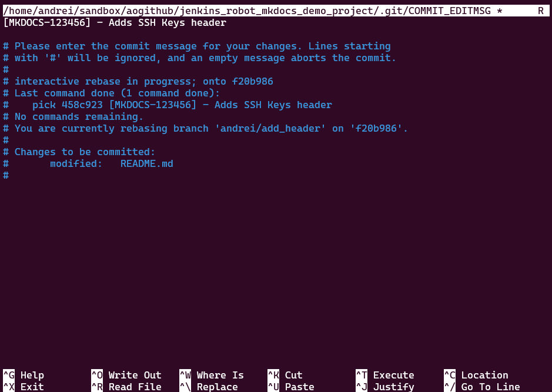Click the 'No commands remaining' comment line

[73, 117]
